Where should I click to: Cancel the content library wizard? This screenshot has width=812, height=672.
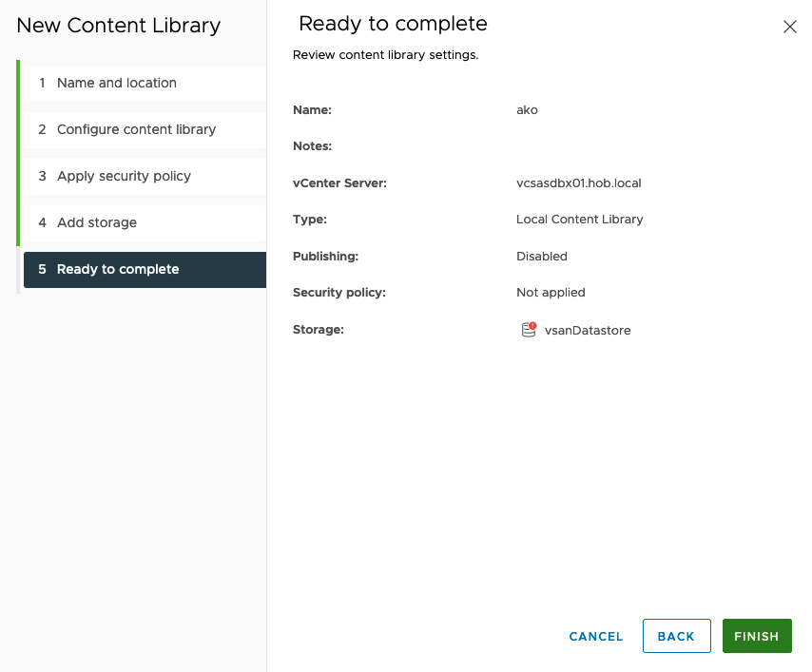coord(596,636)
